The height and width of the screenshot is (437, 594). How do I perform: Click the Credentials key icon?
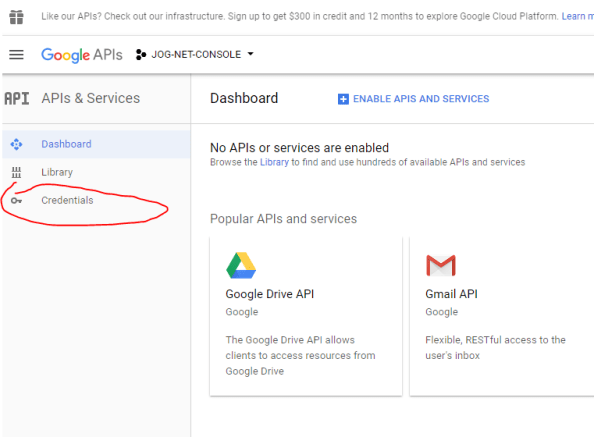tap(16, 200)
